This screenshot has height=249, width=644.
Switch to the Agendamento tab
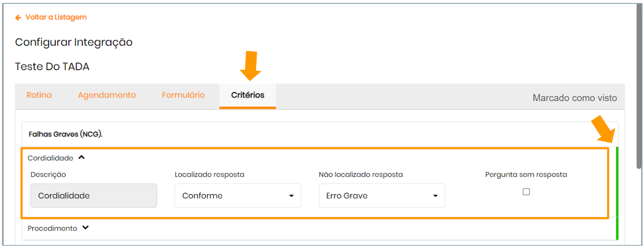click(x=107, y=95)
